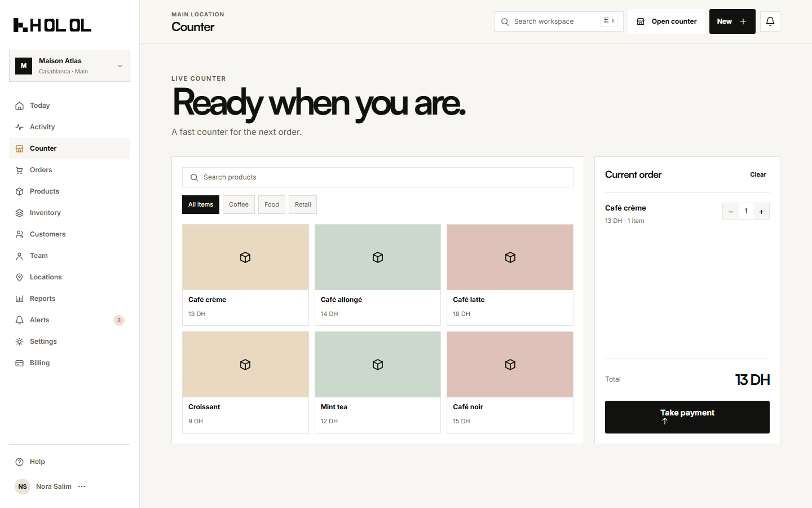
Task: Filter products by Retail
Action: pyautogui.click(x=303, y=205)
